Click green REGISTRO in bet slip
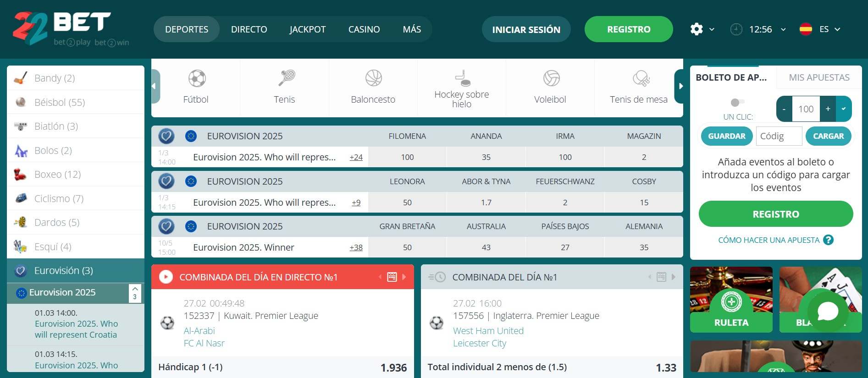The width and height of the screenshot is (868, 378). [x=776, y=214]
